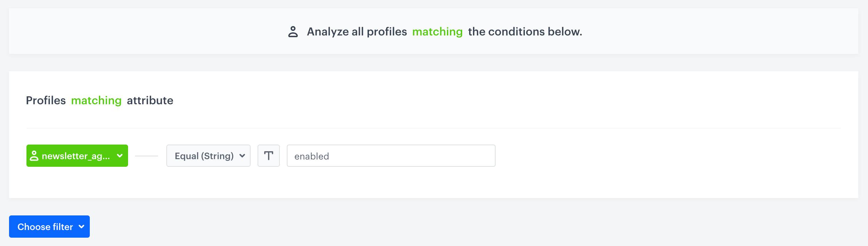Click the chevron on the newsletter_ag... chip
The width and height of the screenshot is (868, 246).
[120, 156]
